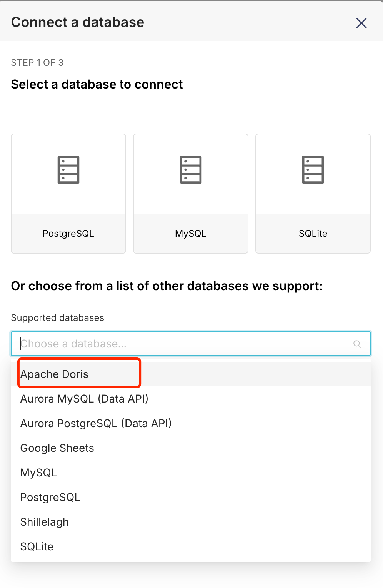
Task: Select the PostgreSQL database icon
Action: 68,169
